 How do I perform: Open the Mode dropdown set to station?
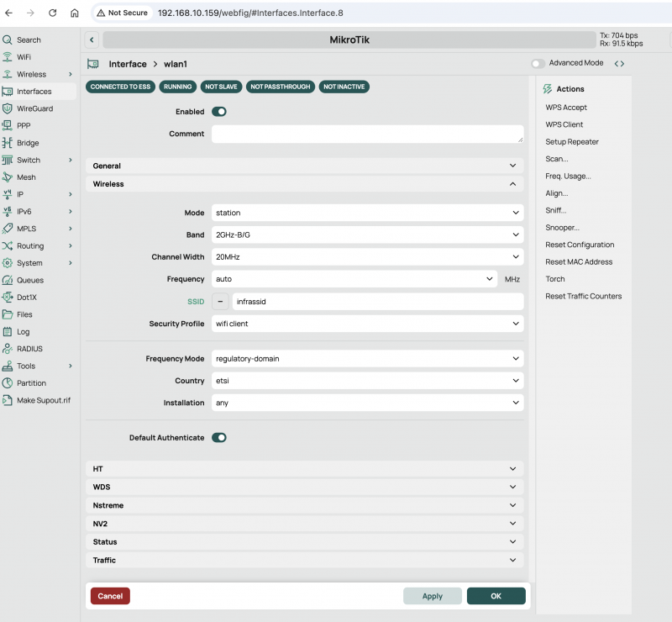[367, 213]
